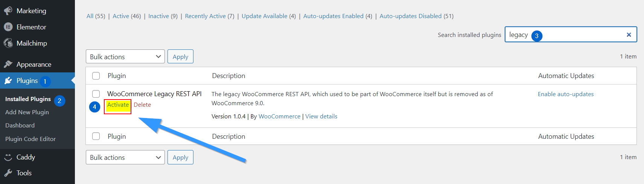Click Enable auto-updates link

(566, 94)
